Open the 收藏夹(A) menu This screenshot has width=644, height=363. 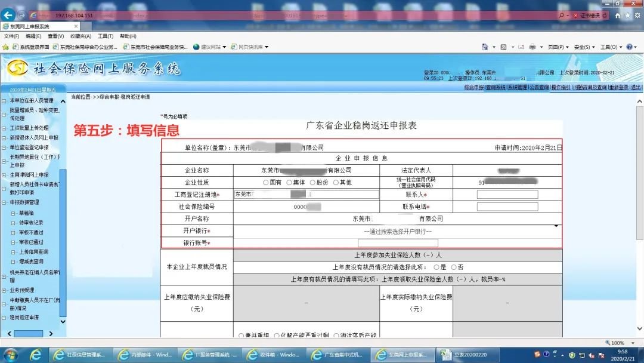click(80, 36)
